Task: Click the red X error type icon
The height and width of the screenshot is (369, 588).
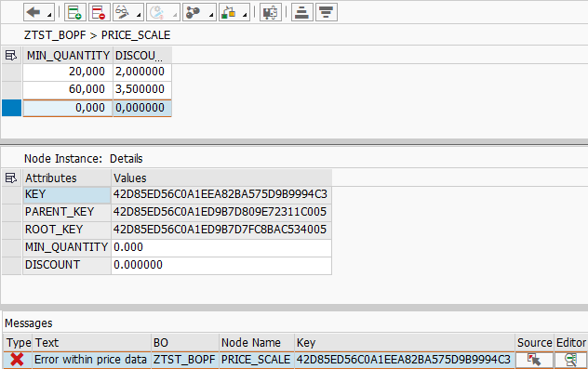Action: [x=18, y=360]
